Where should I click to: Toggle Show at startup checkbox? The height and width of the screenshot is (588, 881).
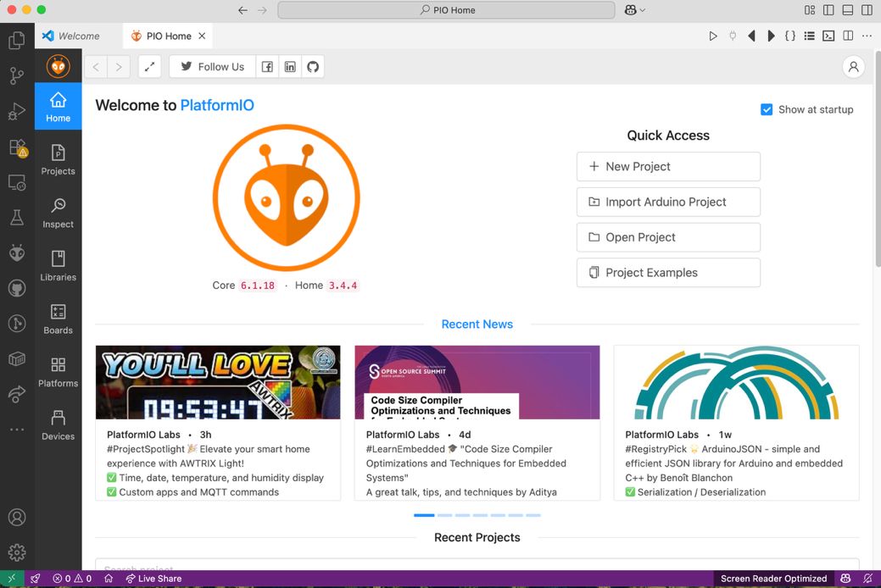767,109
